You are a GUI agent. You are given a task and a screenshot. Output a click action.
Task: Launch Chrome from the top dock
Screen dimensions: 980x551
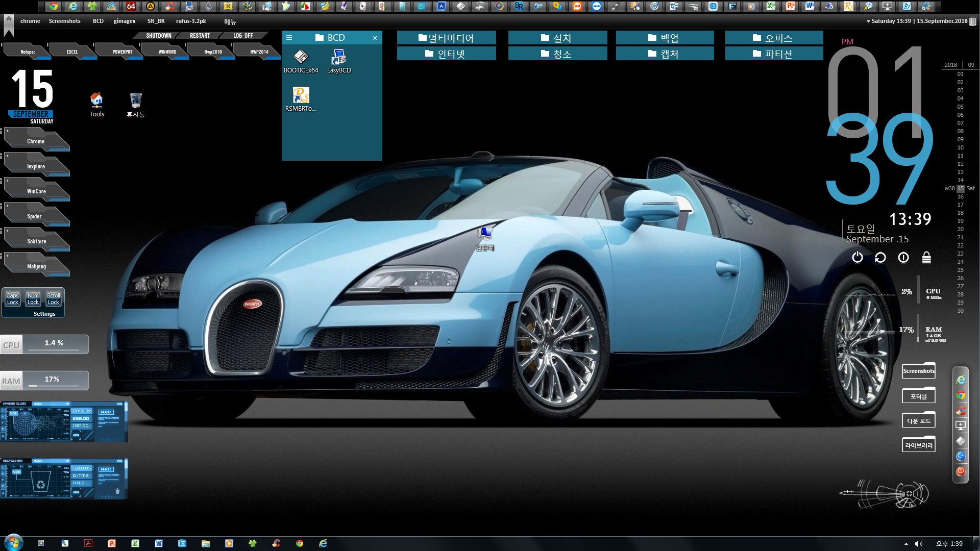pos(53,7)
